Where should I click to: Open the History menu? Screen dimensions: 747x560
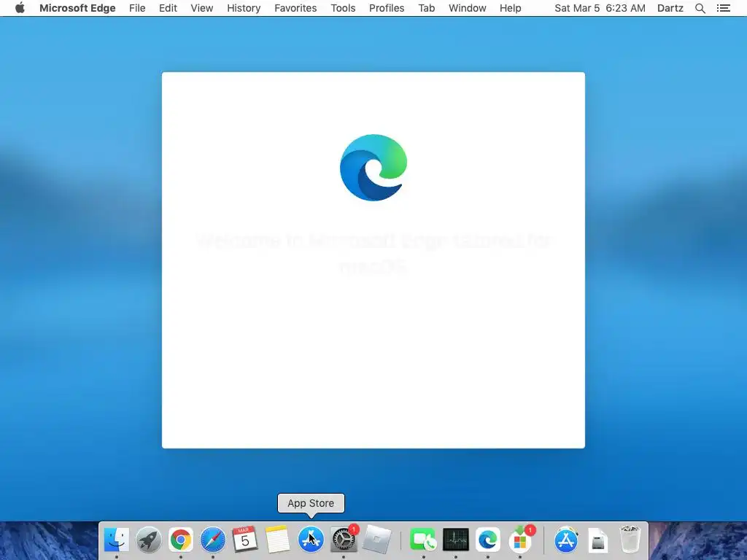[x=244, y=8]
